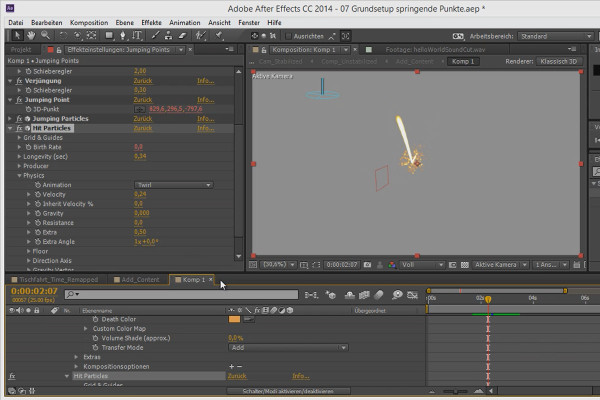Toggle lock on Effekteinstellungen panel
The height and width of the screenshot is (400, 600).
click(x=59, y=50)
